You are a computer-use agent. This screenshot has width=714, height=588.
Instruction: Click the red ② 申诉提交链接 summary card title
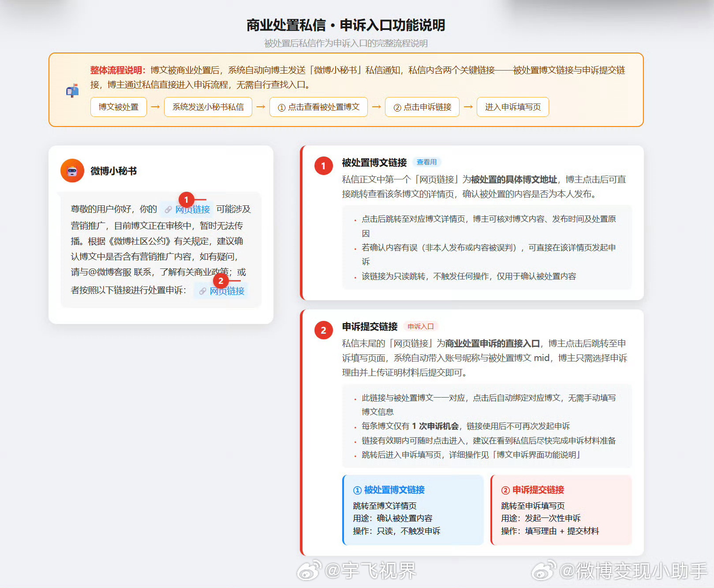tap(533, 490)
